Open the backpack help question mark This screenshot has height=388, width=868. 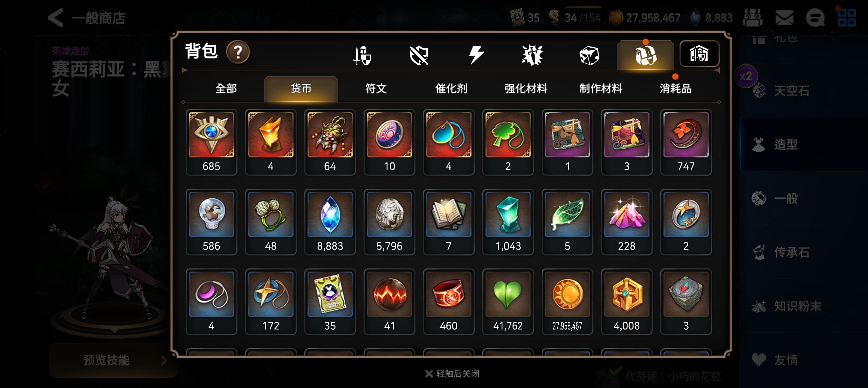[238, 52]
